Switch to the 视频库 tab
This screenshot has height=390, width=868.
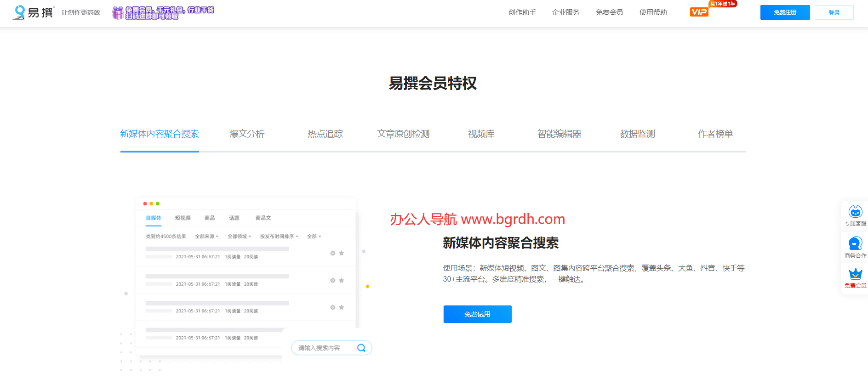481,134
